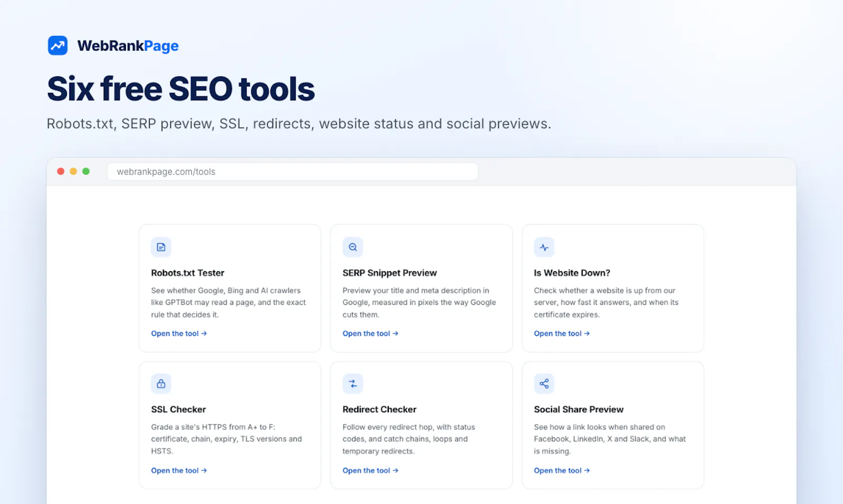
Task: Open the tool link under Is Website Down?
Action: [x=562, y=333]
